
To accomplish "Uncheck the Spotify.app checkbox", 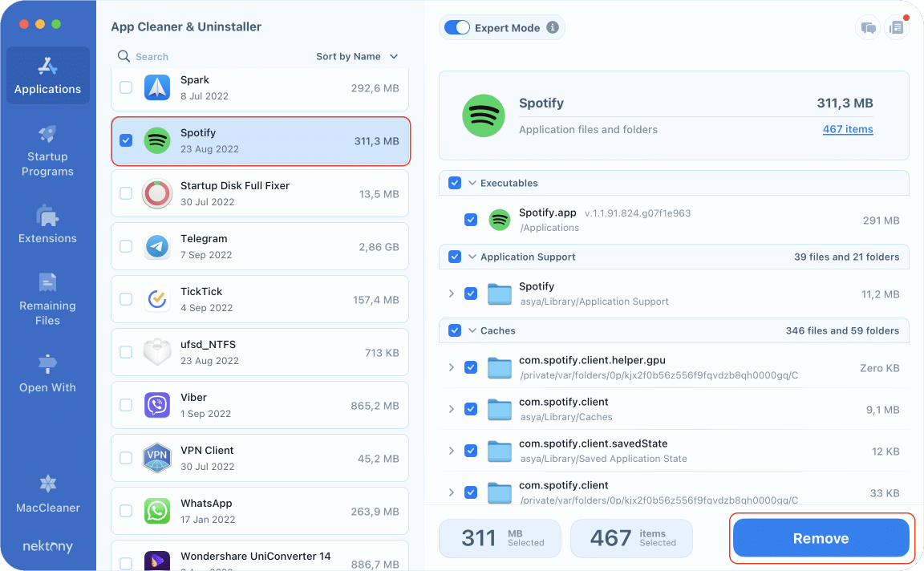I will (x=471, y=220).
